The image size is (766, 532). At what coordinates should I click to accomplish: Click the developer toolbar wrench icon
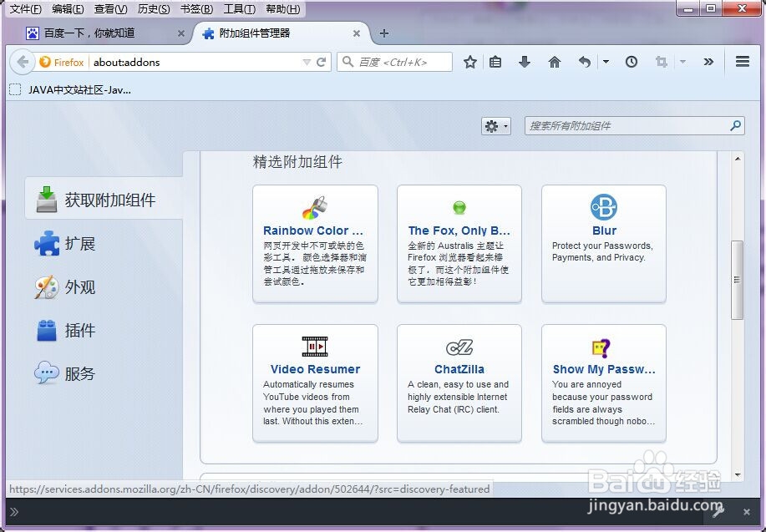(x=718, y=511)
